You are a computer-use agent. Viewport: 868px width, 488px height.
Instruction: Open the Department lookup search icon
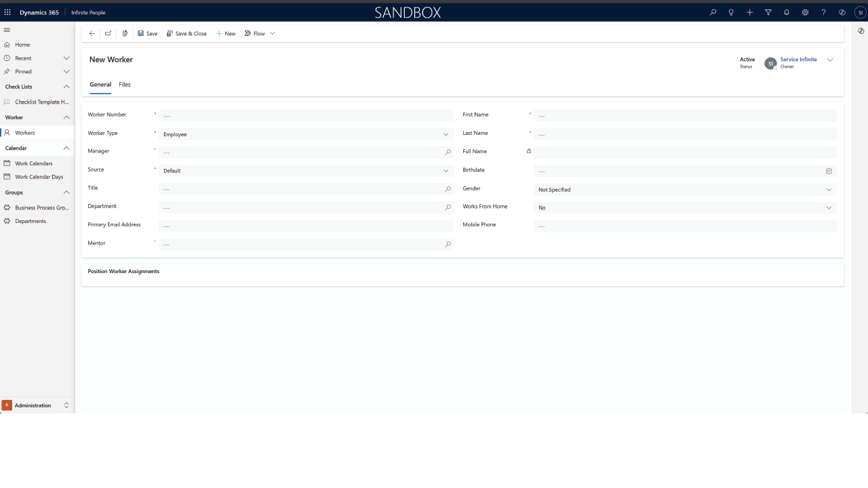[x=448, y=207]
